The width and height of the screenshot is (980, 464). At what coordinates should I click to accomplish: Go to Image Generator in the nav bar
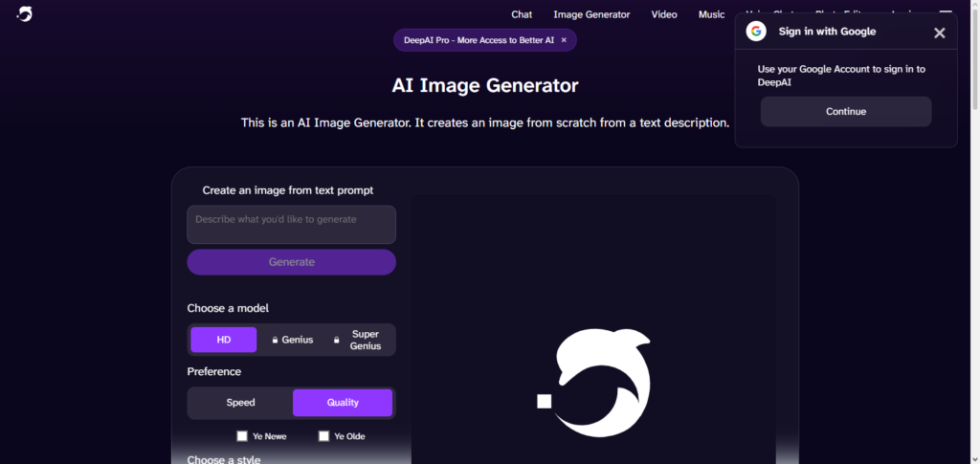[x=591, y=14]
